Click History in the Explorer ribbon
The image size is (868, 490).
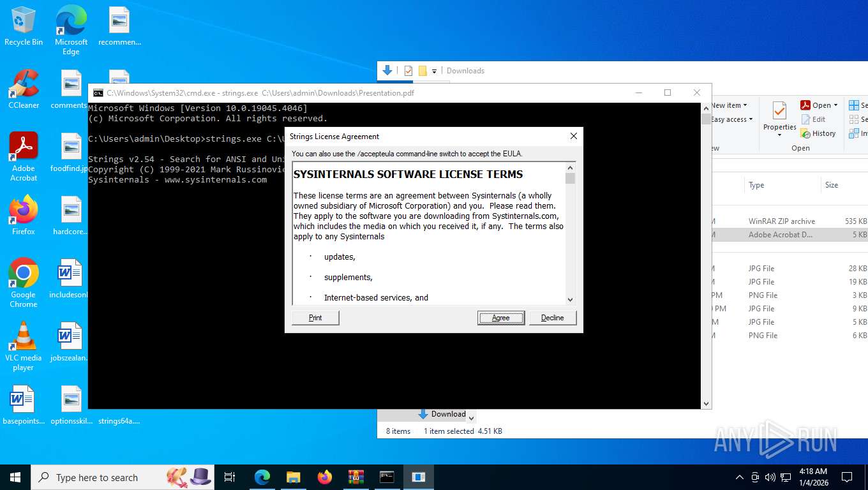coord(818,133)
